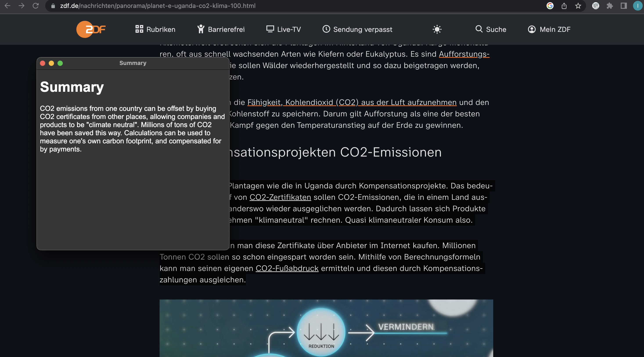Toggle the browser side panel icon
644x357 pixels.
tap(624, 6)
